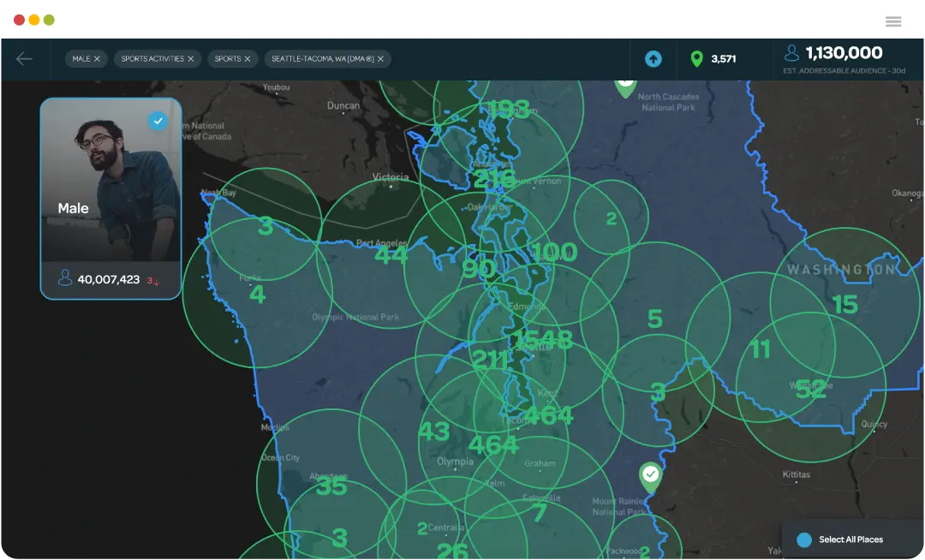Select the 4 cluster near Forks
The height and width of the screenshot is (560, 925).
257,295
